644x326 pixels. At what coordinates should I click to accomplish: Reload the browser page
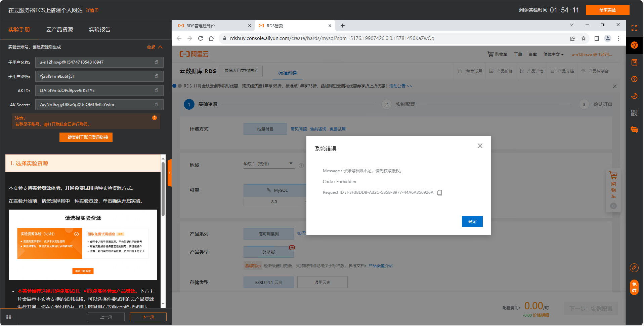tap(201, 38)
